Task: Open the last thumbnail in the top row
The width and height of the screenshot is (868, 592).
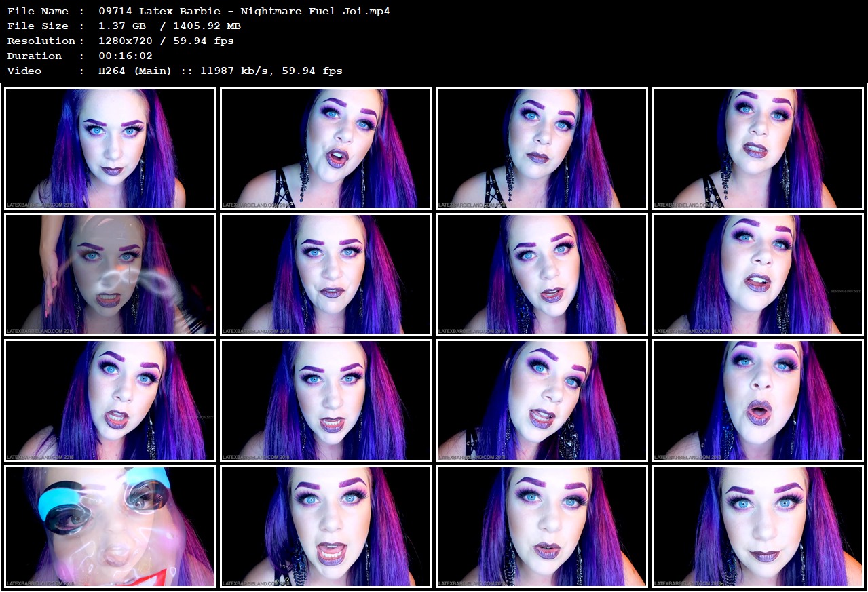Action: click(757, 148)
